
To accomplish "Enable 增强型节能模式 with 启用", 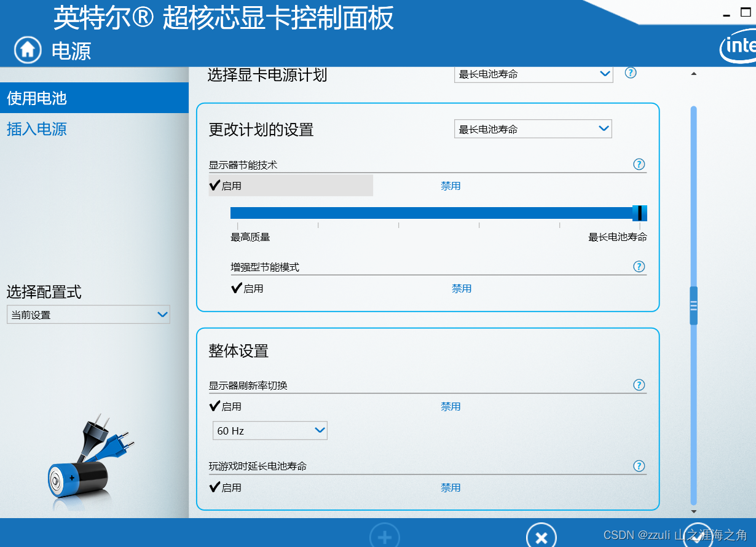I will click(x=247, y=288).
